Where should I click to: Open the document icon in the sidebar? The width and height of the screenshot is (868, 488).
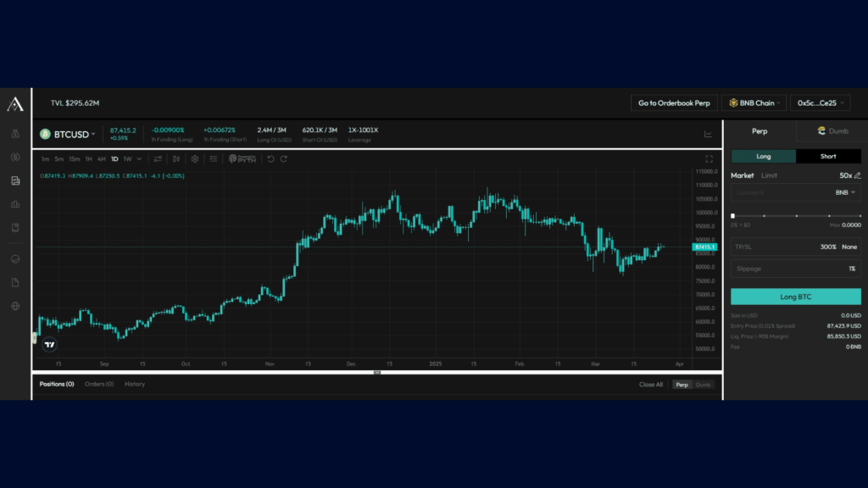click(15, 283)
